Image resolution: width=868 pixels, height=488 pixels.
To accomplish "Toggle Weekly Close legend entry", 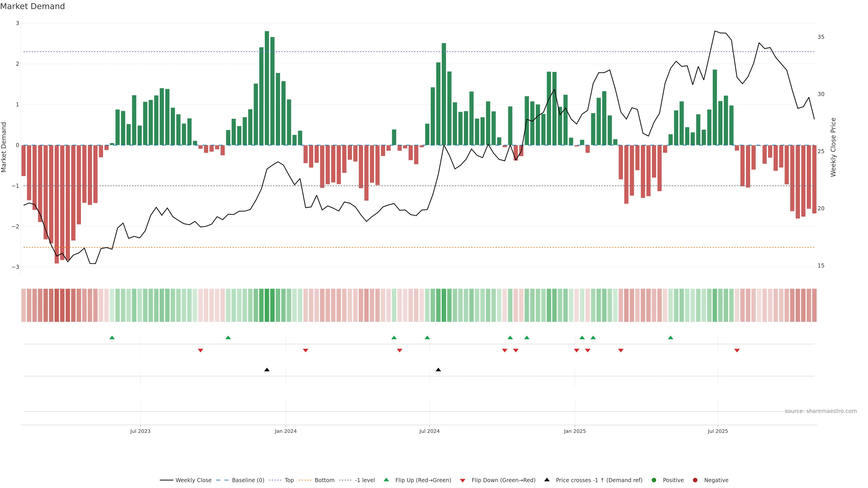I will coord(193,480).
